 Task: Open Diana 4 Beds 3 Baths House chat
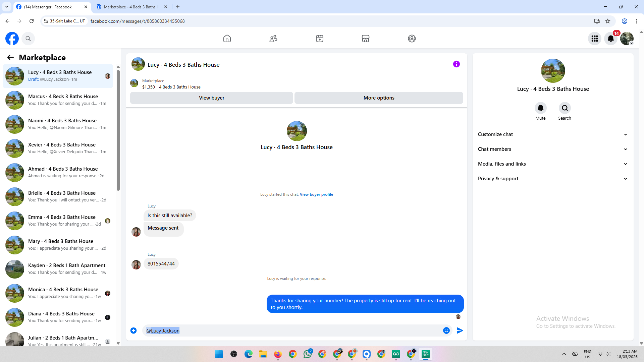(x=58, y=317)
